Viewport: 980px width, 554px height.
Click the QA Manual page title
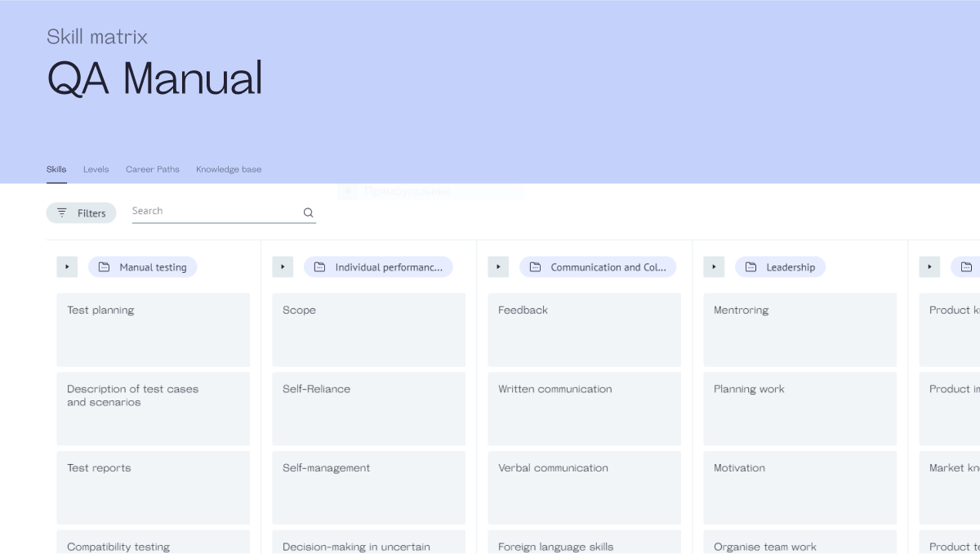155,79
